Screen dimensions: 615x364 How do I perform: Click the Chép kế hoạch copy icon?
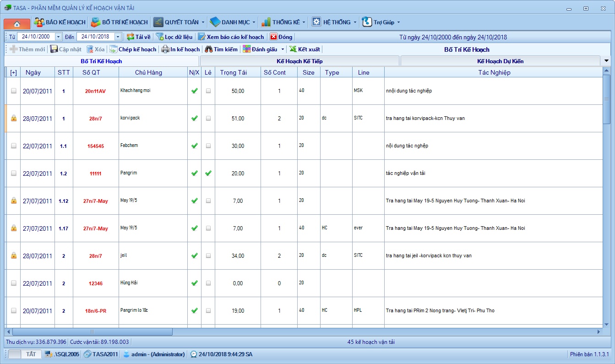113,49
